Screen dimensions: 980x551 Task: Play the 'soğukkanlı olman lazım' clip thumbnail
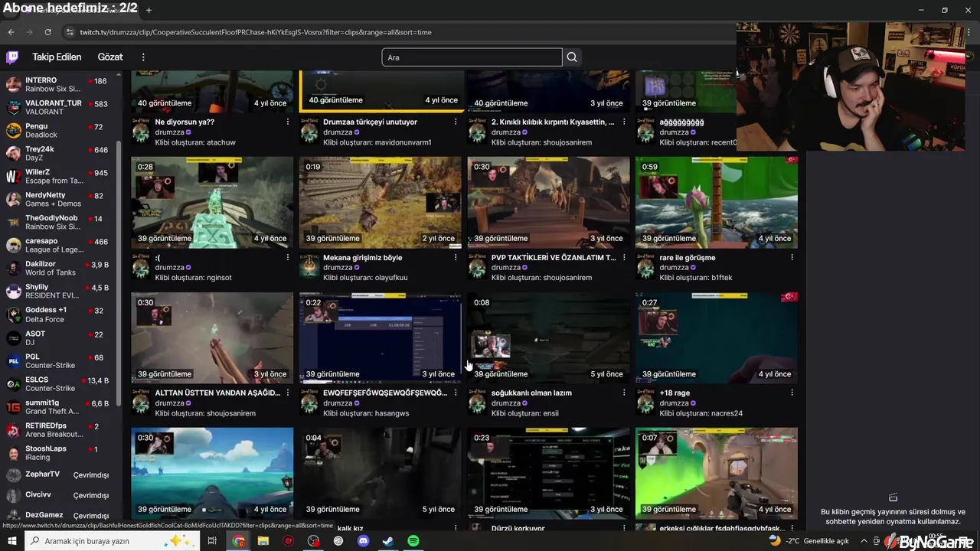pos(548,337)
